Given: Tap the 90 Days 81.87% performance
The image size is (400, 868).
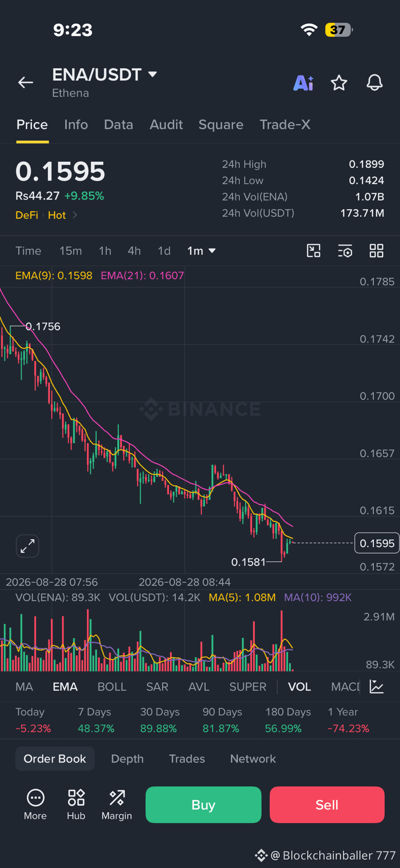Looking at the screenshot, I should tap(222, 720).
